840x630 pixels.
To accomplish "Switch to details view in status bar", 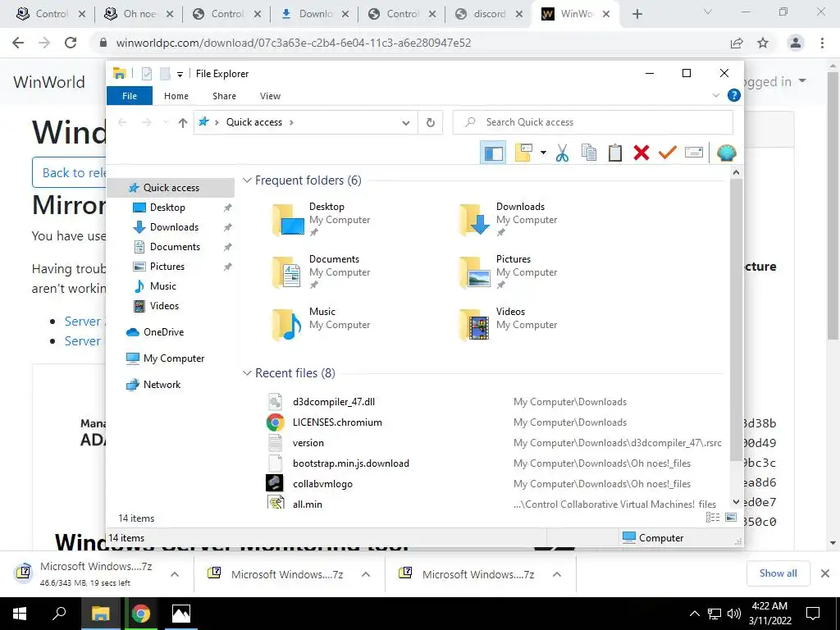I will click(x=713, y=517).
